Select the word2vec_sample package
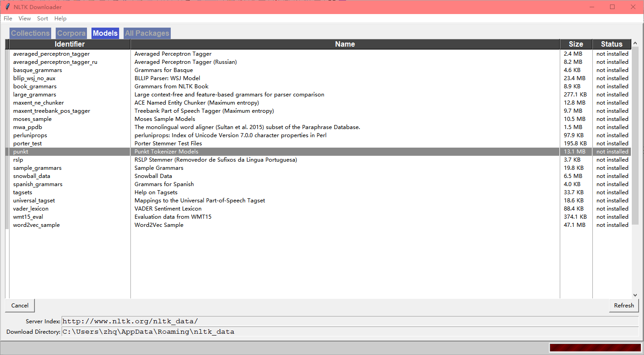Viewport: 644px width, 355px height. [37, 225]
